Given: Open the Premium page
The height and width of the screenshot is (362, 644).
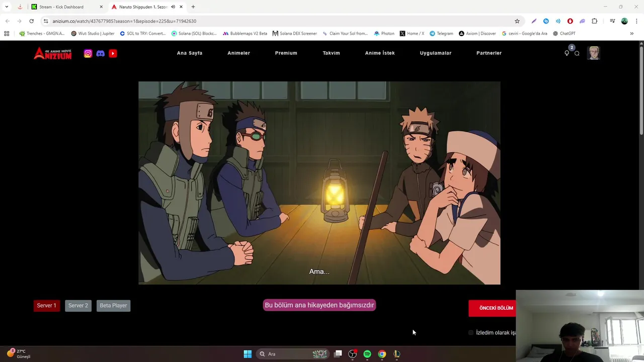Looking at the screenshot, I should [286, 53].
